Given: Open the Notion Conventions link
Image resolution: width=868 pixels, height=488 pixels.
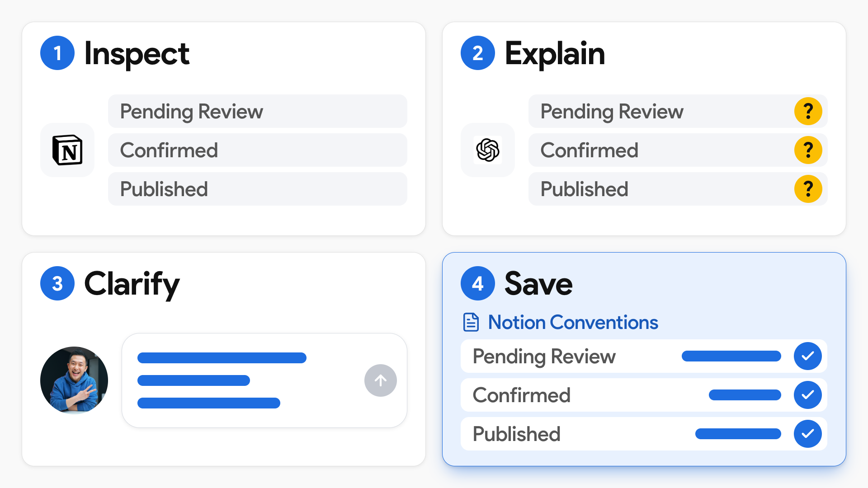Looking at the screenshot, I should tap(573, 322).
